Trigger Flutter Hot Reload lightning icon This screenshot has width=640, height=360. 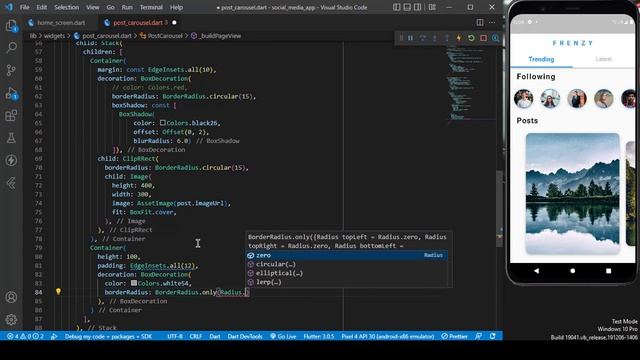(x=459, y=38)
